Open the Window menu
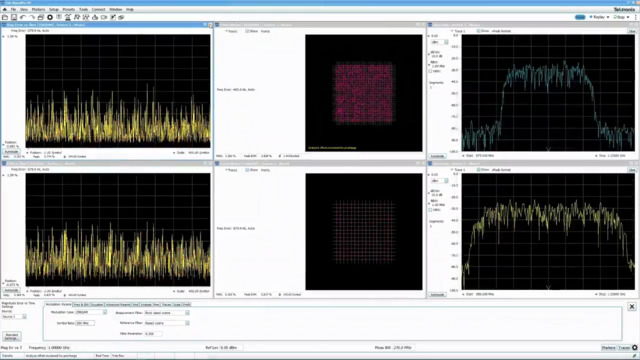 pyautogui.click(x=116, y=9)
